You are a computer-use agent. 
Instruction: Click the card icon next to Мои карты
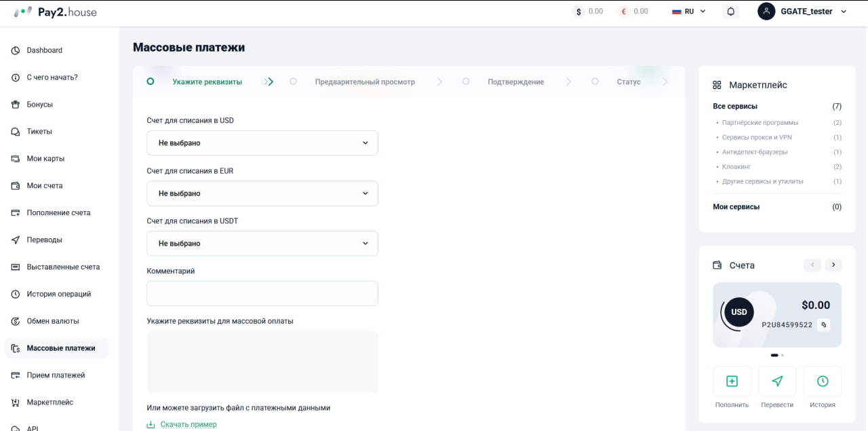point(16,159)
